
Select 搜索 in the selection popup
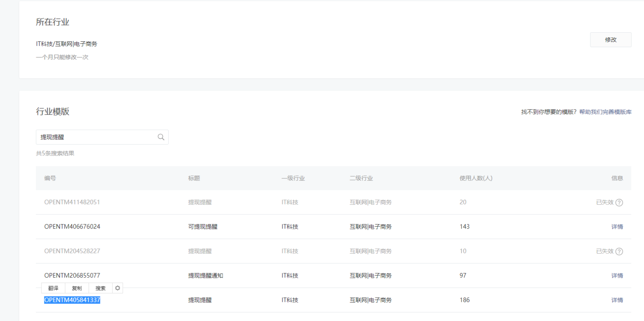[x=100, y=288]
